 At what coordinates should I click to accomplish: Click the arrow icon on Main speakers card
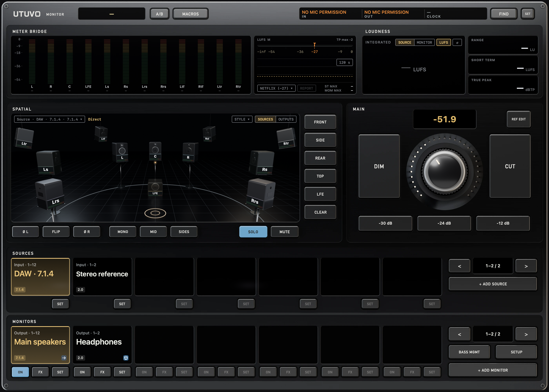64,358
